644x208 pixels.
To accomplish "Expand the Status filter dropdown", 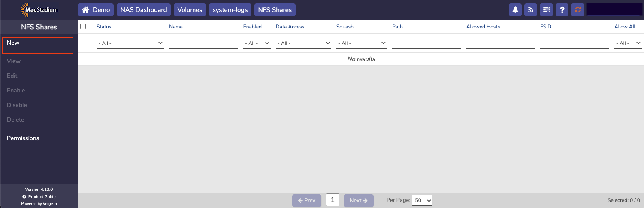I will point(130,43).
